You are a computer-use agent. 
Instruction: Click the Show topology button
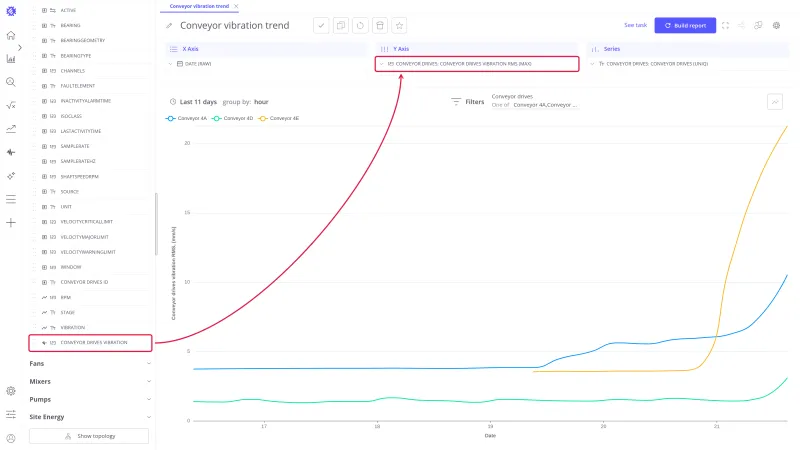(89, 436)
